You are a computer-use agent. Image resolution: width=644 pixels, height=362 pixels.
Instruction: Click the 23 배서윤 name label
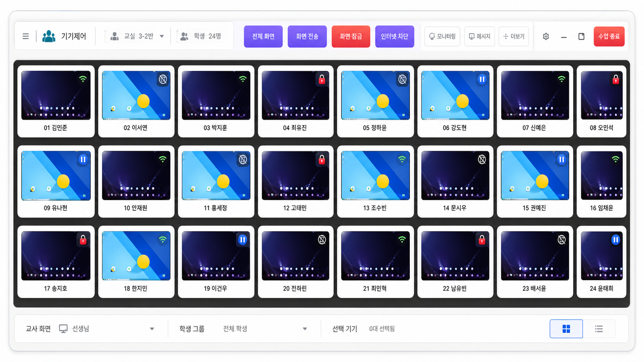tap(534, 289)
